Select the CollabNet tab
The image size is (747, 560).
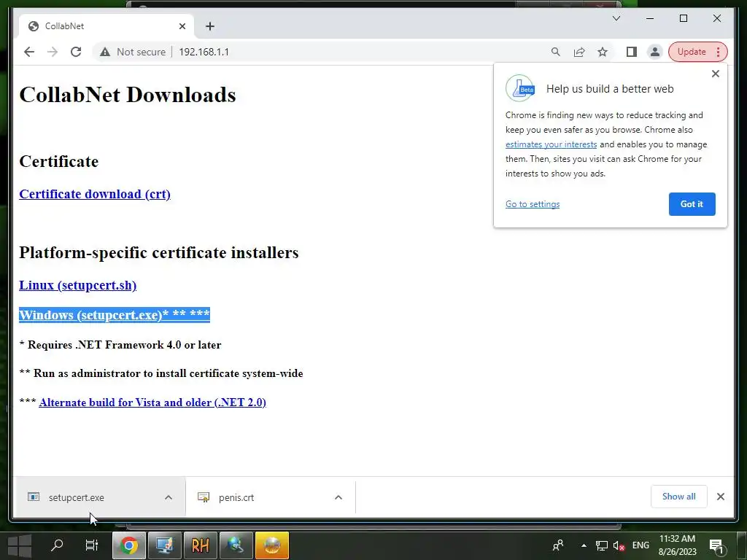click(x=107, y=26)
